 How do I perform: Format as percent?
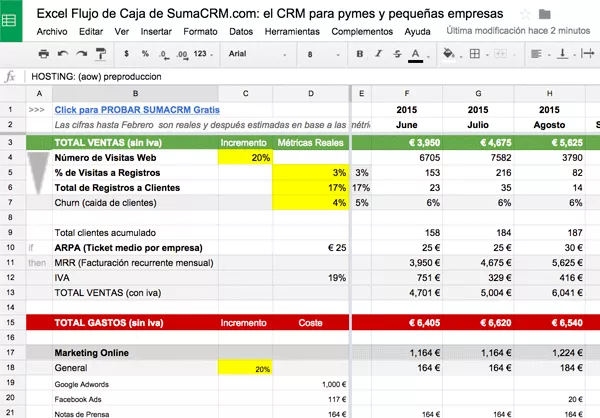[x=145, y=54]
